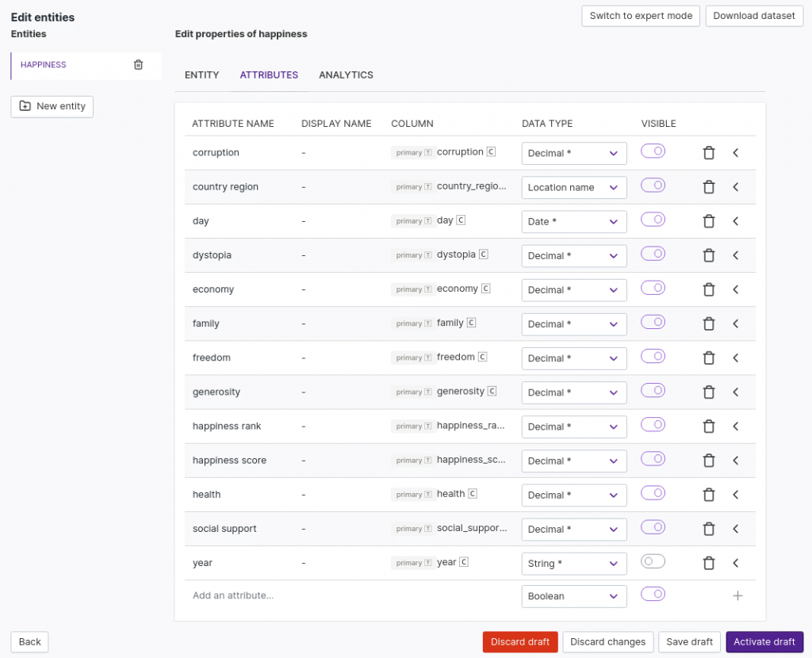This screenshot has height=658, width=812.
Task: Toggle visibility of the year attribute
Action: tap(653, 561)
